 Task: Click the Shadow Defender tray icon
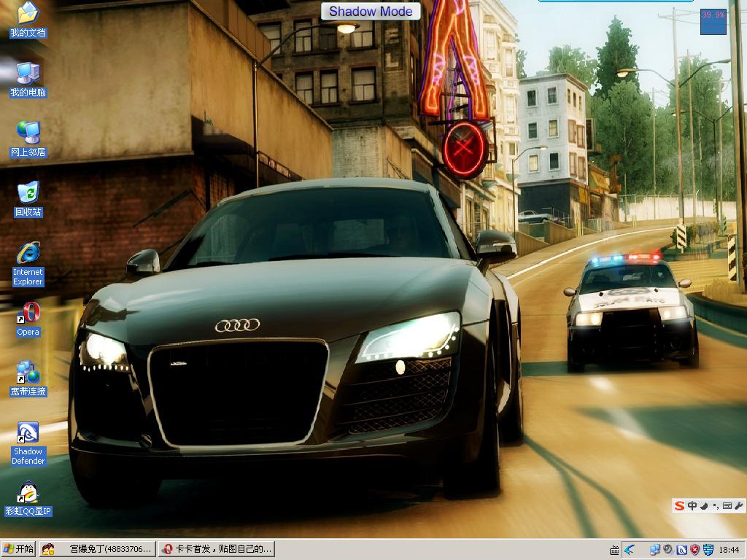(682, 550)
